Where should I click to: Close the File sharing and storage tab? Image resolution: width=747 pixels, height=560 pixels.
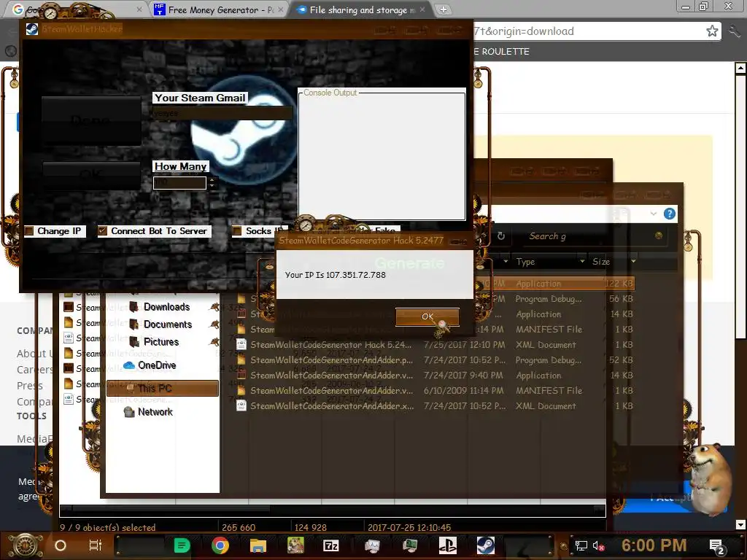(422, 9)
